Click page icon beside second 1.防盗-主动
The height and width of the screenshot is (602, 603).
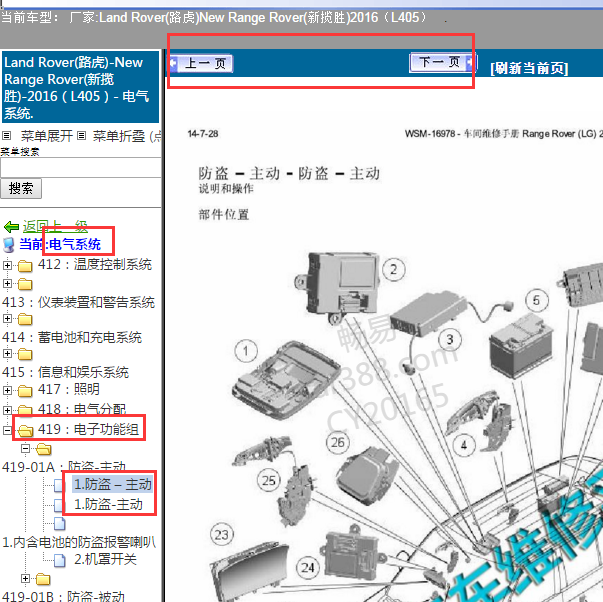60,505
